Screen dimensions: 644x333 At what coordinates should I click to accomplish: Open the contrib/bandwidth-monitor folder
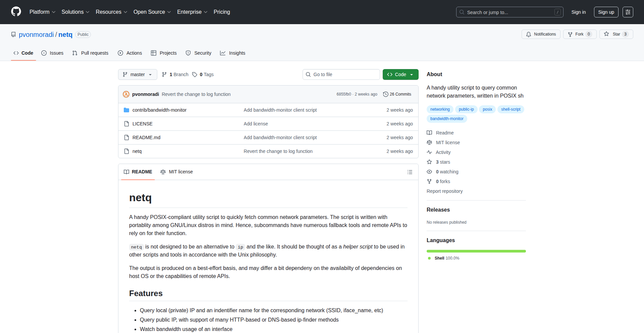click(159, 110)
